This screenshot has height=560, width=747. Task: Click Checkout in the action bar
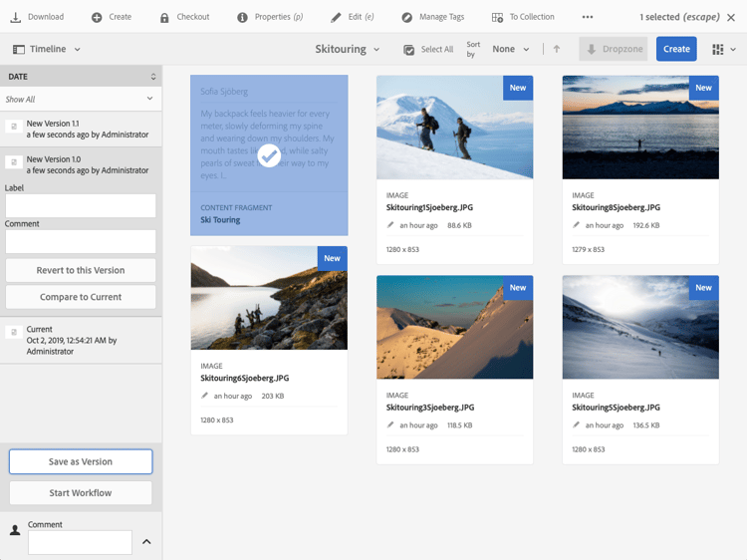193,17
